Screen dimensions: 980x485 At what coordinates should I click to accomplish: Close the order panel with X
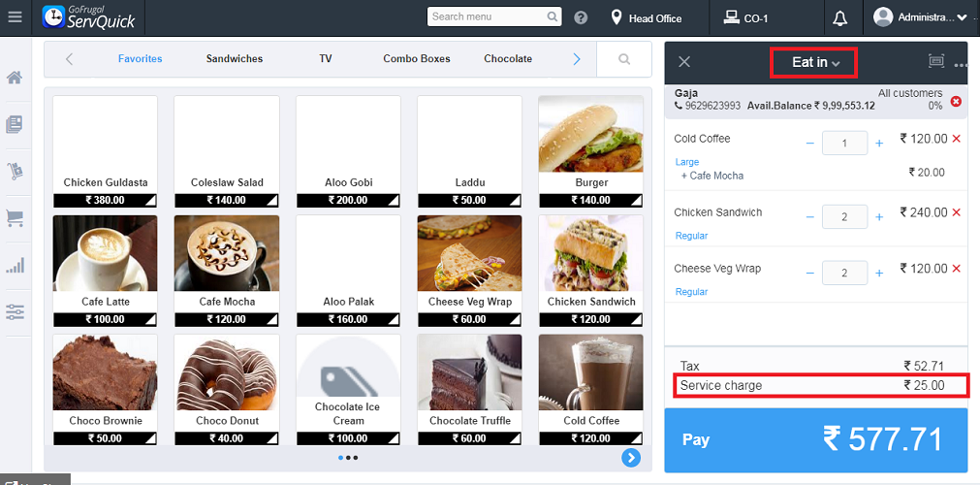[684, 61]
